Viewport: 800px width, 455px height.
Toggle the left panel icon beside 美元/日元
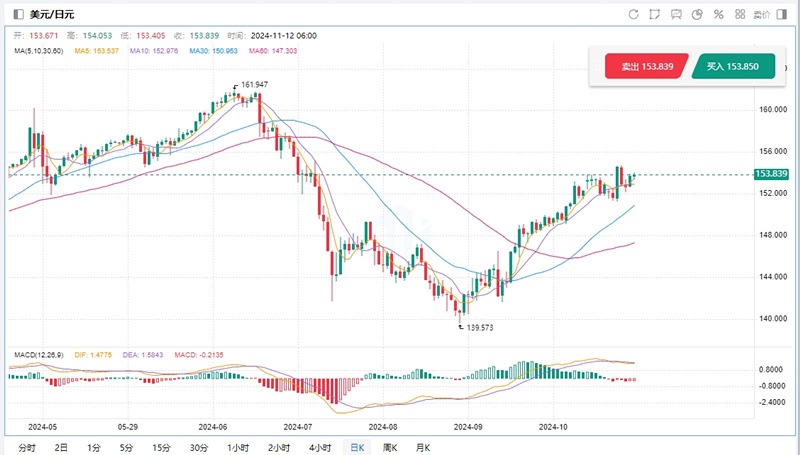(x=20, y=15)
